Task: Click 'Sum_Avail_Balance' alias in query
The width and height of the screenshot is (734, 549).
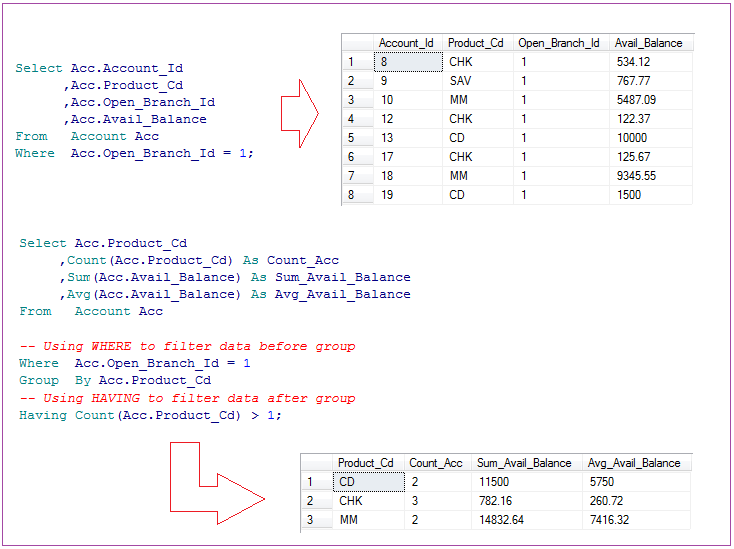Action: (343, 278)
